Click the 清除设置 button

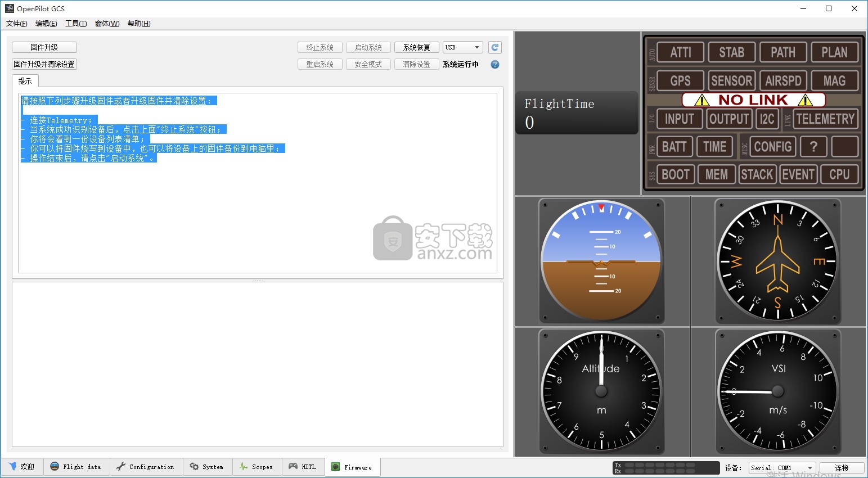(417, 64)
